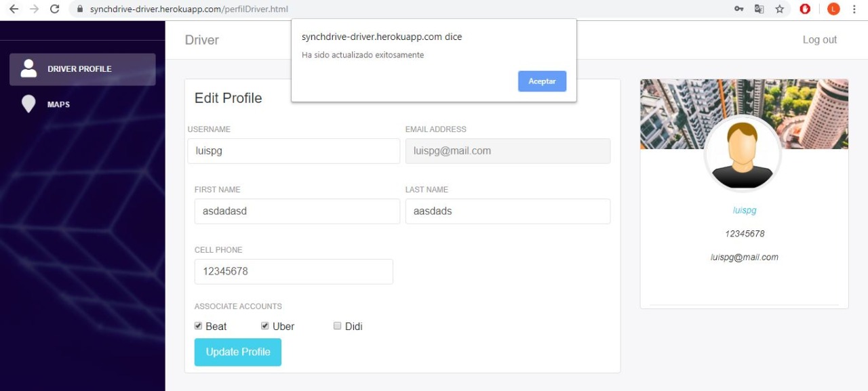The width and height of the screenshot is (868, 391).
Task: Click the site padlock security icon
Action: tap(80, 9)
